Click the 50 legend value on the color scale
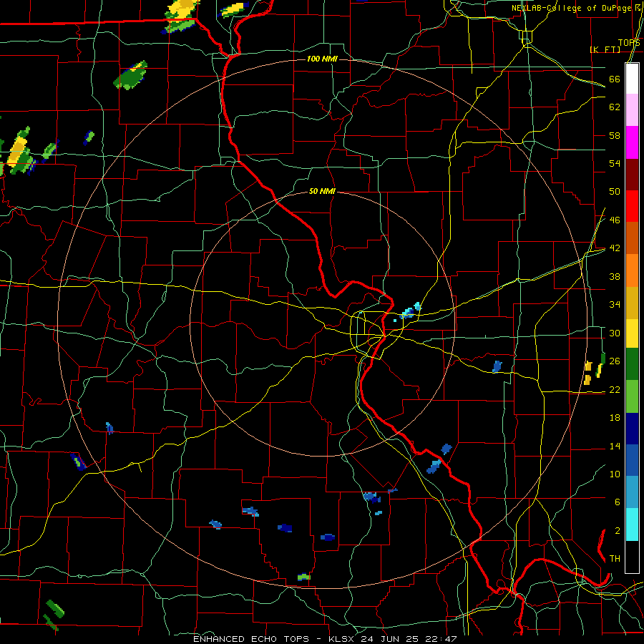Screen dimensions: 644x644 click(x=615, y=192)
